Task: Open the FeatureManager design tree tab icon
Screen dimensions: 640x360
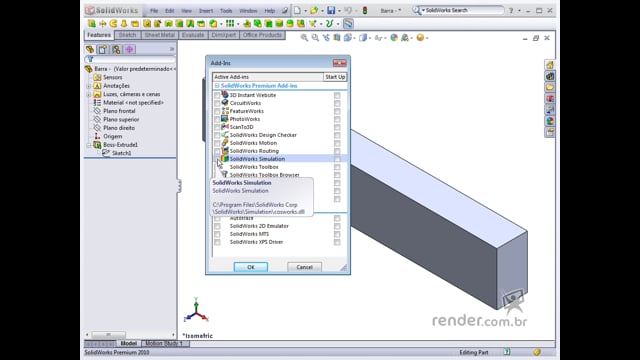Action: [x=90, y=49]
